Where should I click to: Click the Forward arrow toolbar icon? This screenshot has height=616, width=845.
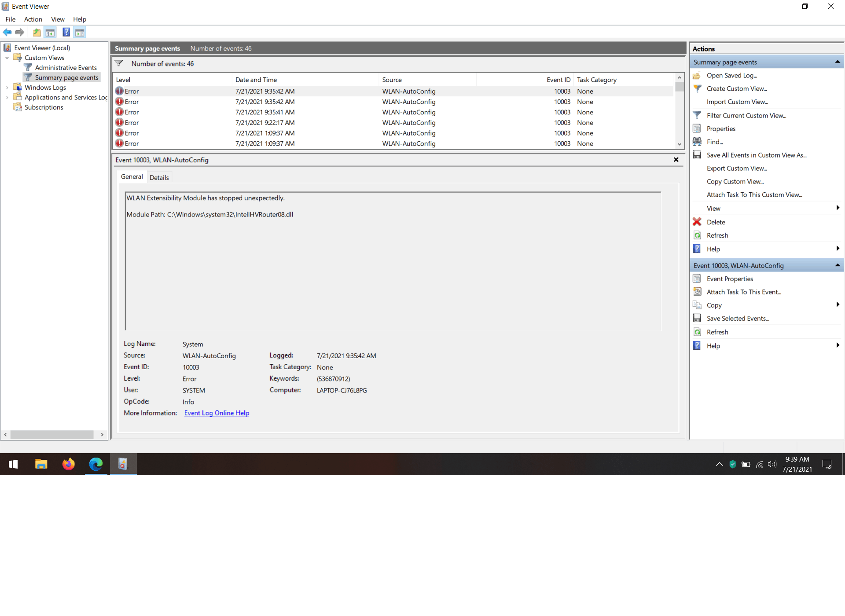click(20, 32)
